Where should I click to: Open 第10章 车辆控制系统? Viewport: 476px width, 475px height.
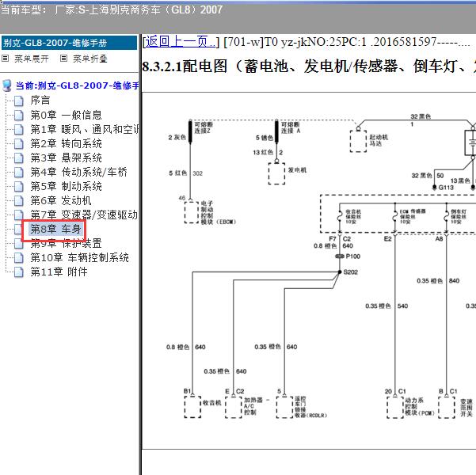click(x=79, y=257)
